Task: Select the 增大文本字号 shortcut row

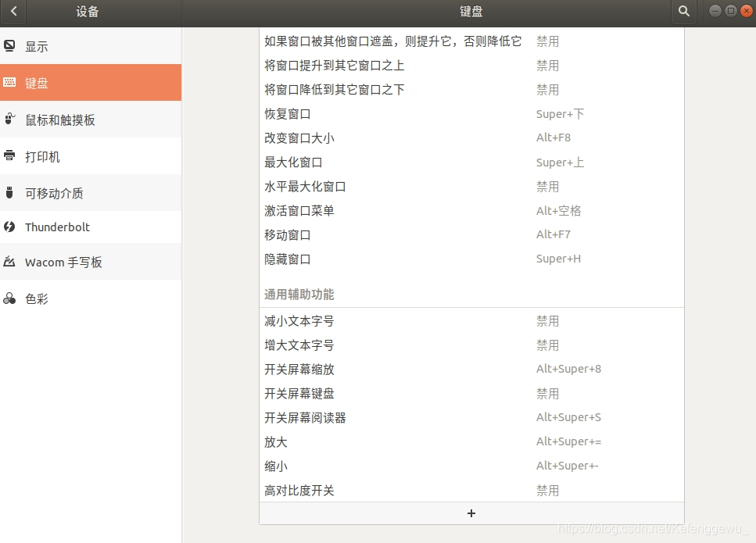Action: click(471, 345)
